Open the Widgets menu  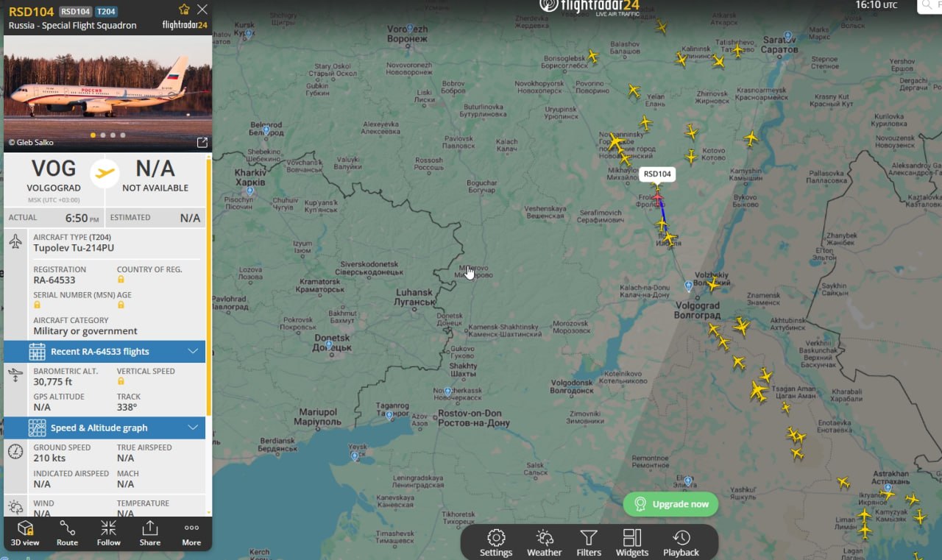[632, 543]
